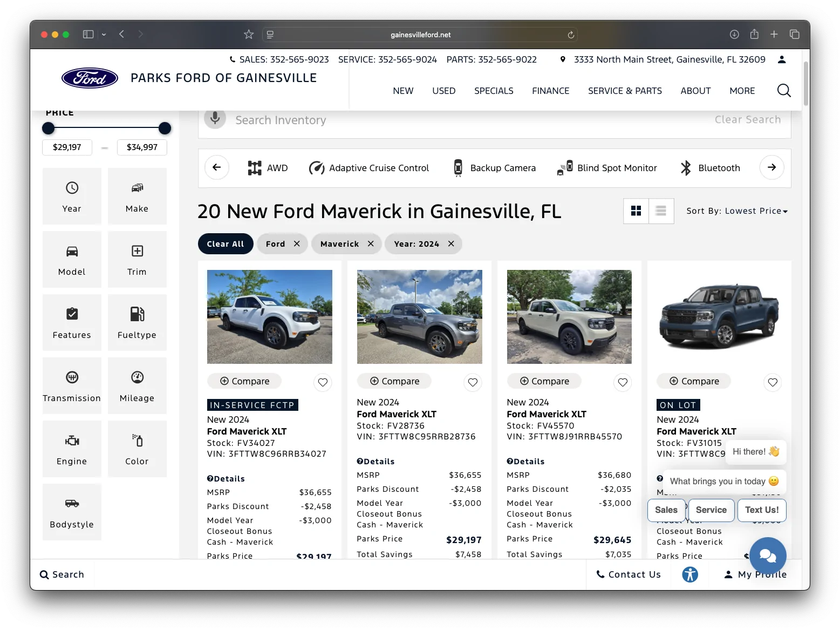Expand Details for stock FV34027
Image resolution: width=840 pixels, height=630 pixels.
[x=226, y=479]
